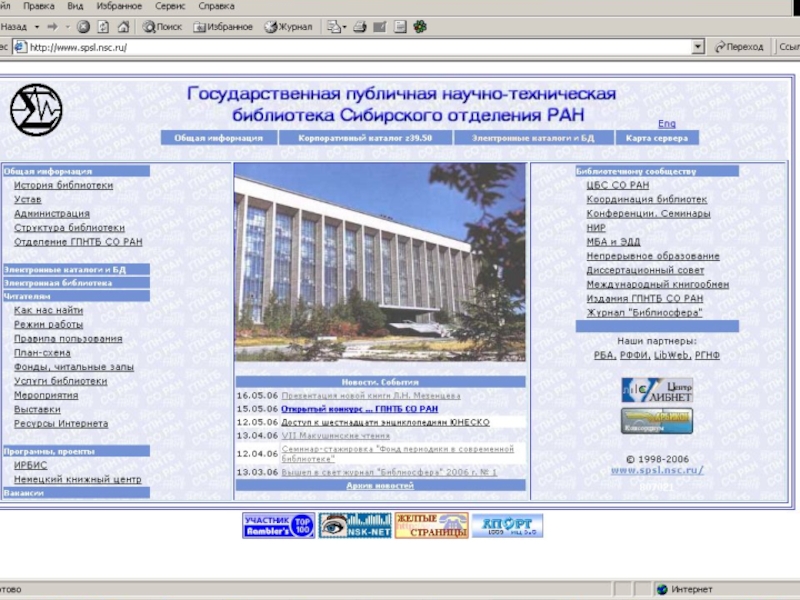
Task: Expand the Назад back history dropdown arrow
Action: [x=37, y=27]
